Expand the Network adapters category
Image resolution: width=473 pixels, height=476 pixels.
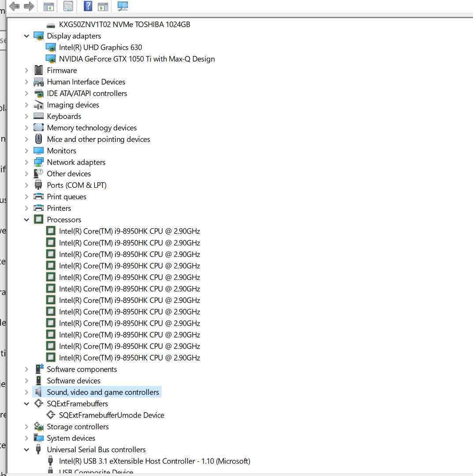click(x=26, y=162)
